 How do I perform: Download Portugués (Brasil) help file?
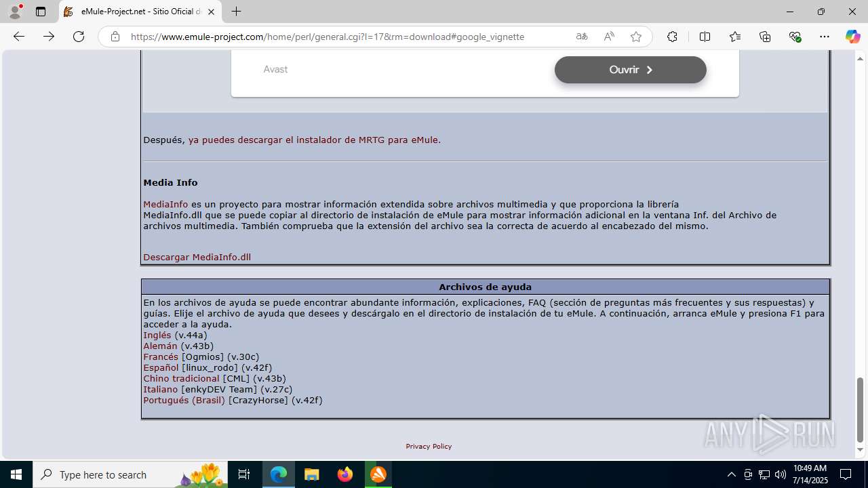[184, 400]
